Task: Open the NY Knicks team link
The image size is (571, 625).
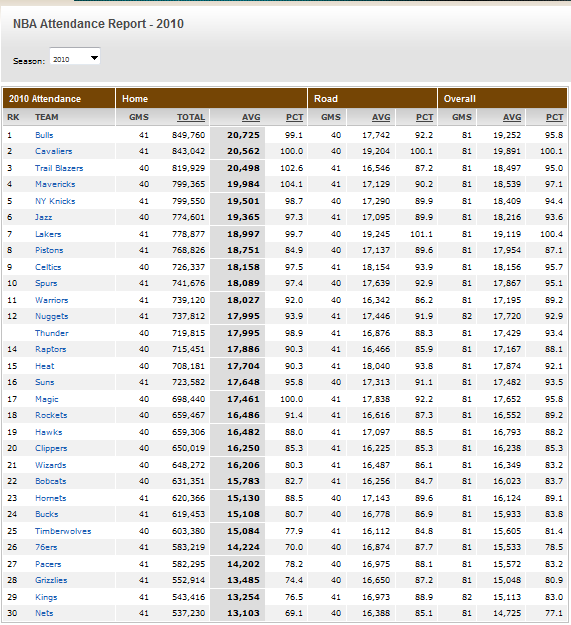Action: (55, 201)
